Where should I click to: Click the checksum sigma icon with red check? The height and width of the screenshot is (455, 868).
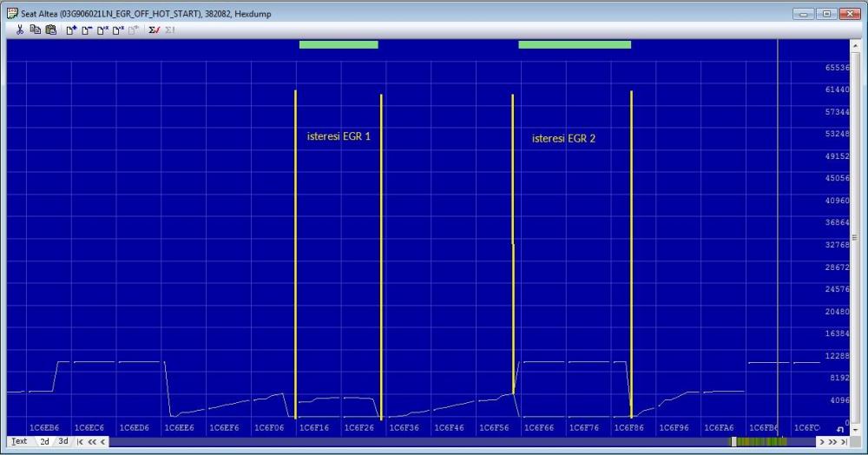pyautogui.click(x=154, y=30)
